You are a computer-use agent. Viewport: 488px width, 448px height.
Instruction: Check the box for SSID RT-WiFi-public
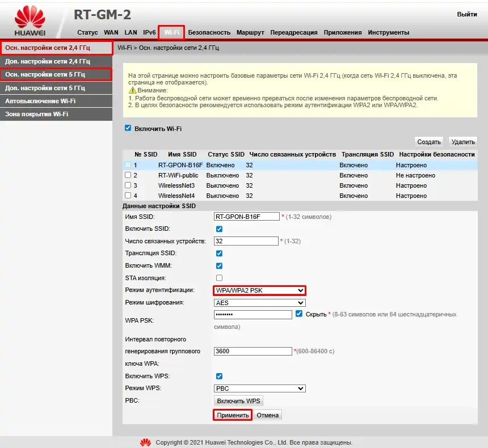coord(128,175)
